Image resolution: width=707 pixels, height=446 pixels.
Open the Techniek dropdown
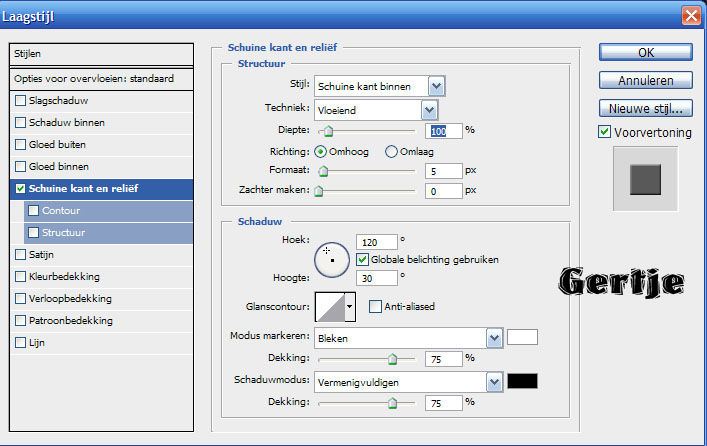click(429, 110)
